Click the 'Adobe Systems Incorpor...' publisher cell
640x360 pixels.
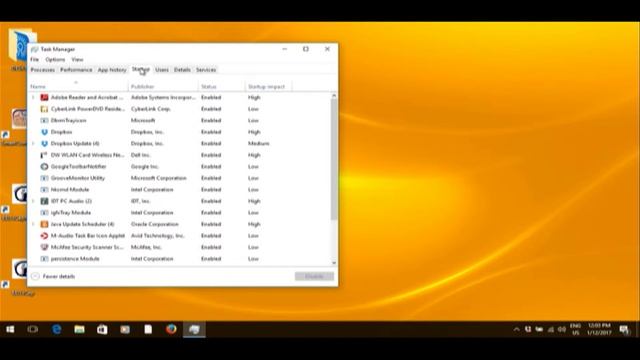(x=163, y=98)
